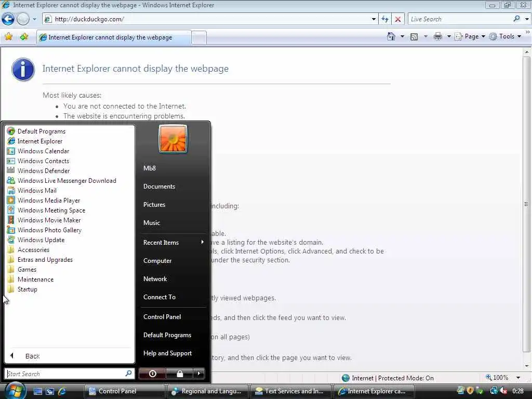
Task: Expand the Maintenance folder
Action: click(x=70, y=279)
